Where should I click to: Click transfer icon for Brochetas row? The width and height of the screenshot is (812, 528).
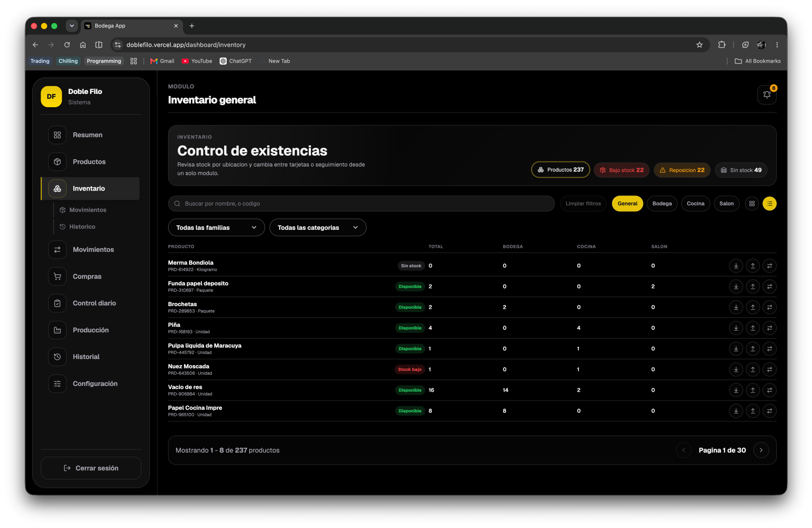tap(770, 307)
